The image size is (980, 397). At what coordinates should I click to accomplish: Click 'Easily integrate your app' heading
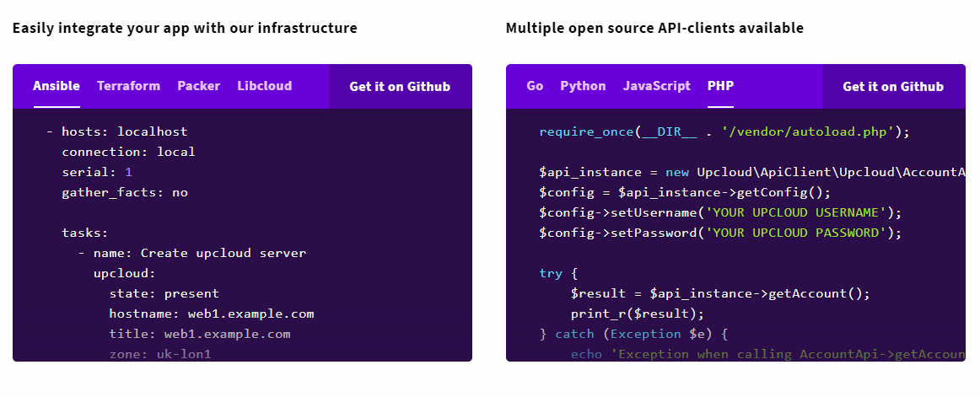pos(185,28)
